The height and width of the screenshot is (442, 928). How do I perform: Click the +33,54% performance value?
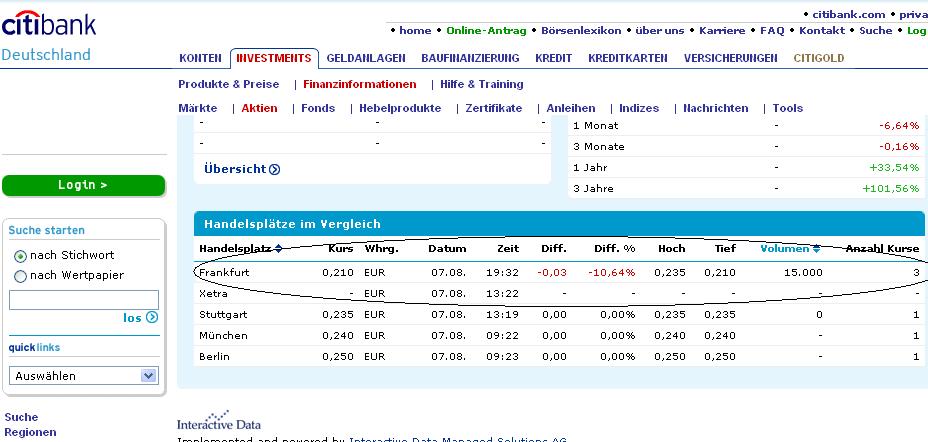(x=894, y=167)
